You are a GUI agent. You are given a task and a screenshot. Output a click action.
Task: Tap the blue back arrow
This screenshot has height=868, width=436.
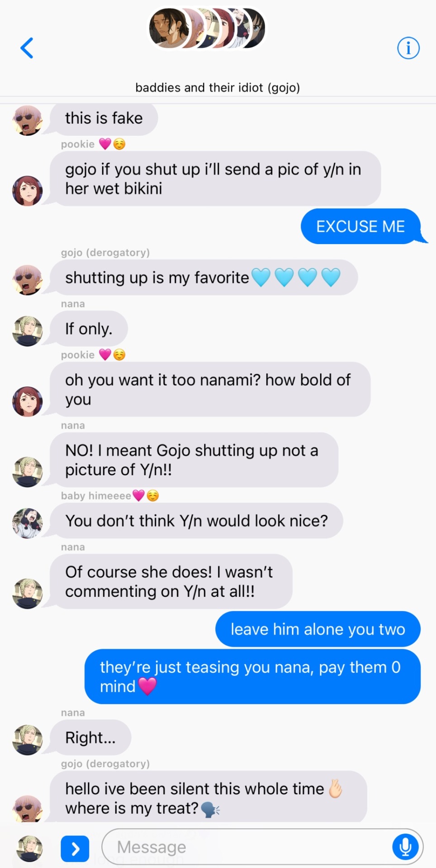coord(27,48)
